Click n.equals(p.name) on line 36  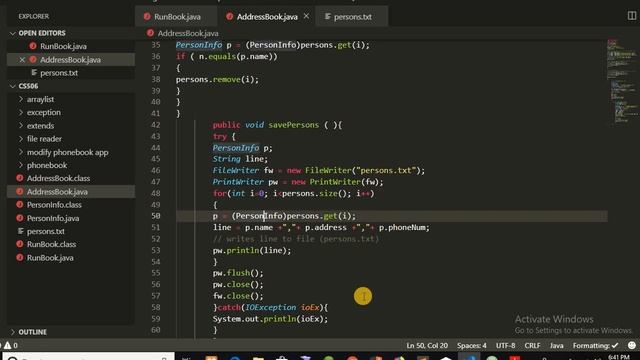236,56
